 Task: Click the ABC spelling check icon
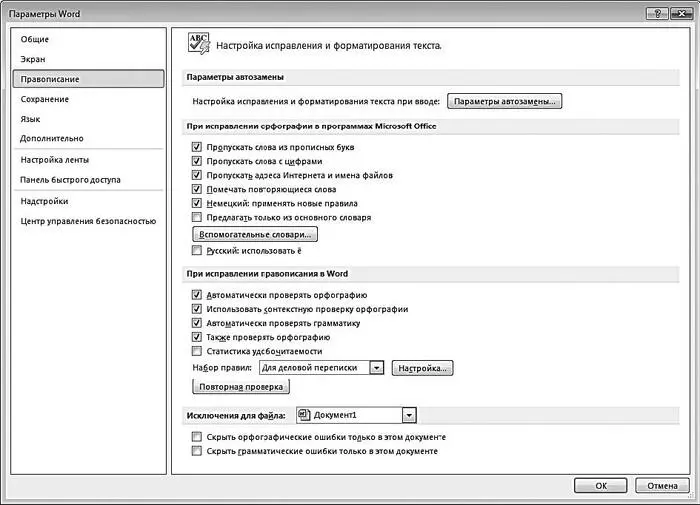tap(199, 44)
